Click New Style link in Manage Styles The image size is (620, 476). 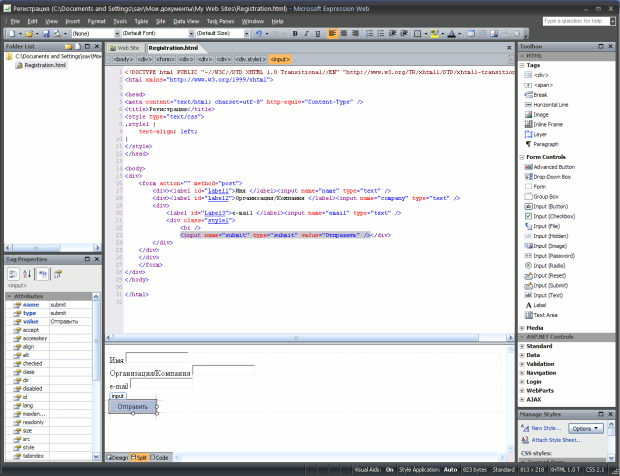pos(545,428)
